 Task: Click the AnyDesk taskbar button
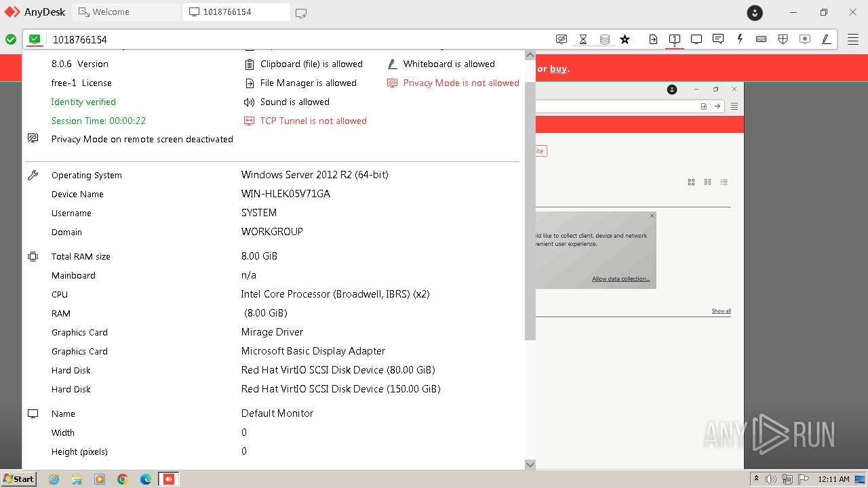169,479
